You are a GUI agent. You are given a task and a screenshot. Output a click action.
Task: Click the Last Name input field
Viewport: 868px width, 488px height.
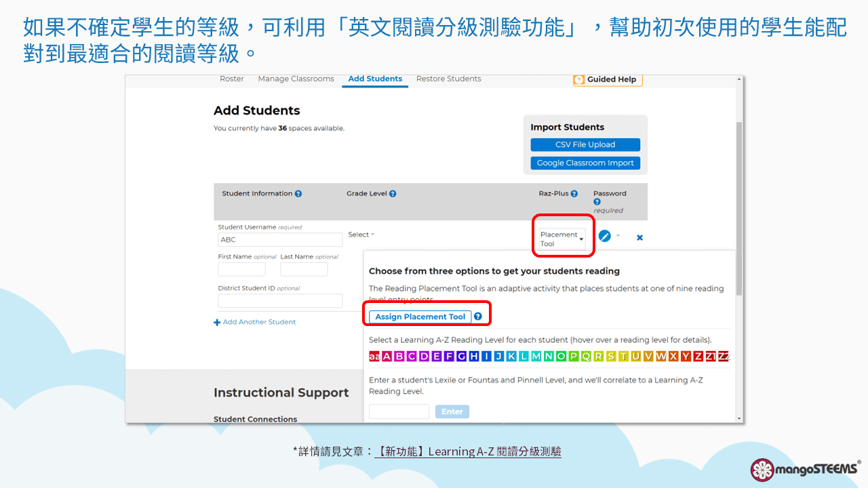point(304,270)
